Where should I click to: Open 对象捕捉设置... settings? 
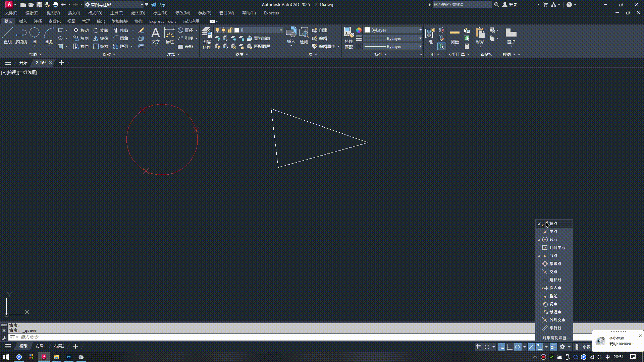[556, 338]
